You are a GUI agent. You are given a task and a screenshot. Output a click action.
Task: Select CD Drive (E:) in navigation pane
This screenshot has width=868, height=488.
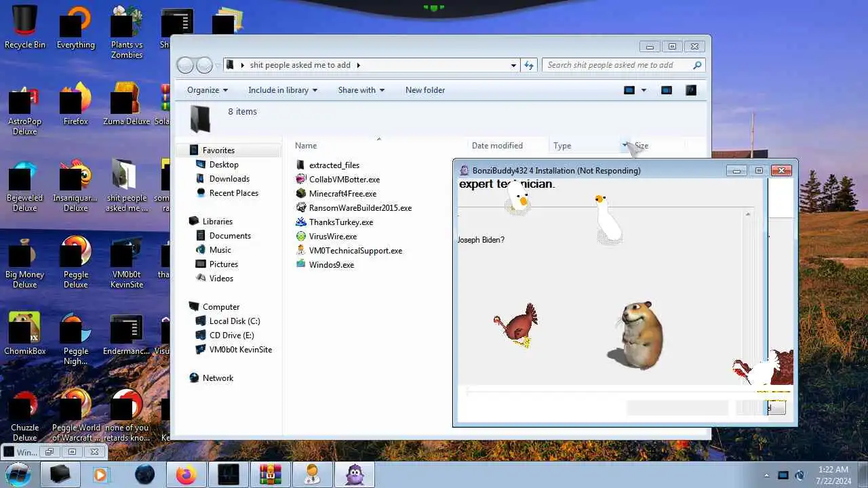pyautogui.click(x=232, y=335)
